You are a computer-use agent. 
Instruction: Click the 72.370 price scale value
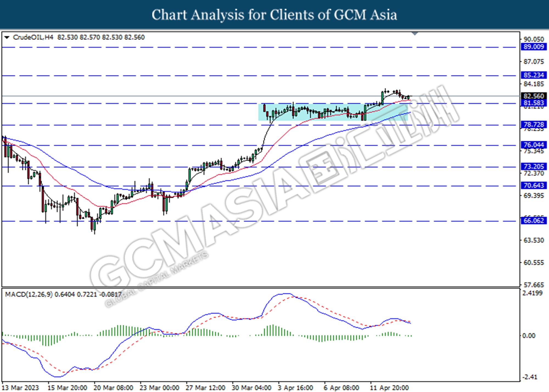(534, 173)
